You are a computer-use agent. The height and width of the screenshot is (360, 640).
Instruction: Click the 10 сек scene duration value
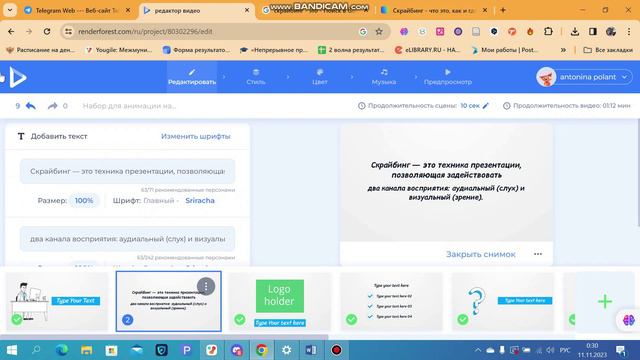click(470, 105)
